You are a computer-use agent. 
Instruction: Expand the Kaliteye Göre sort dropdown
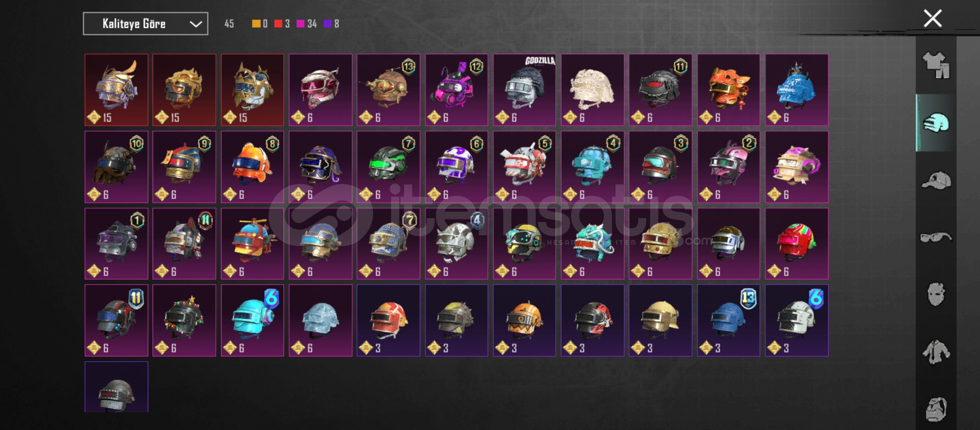145,23
